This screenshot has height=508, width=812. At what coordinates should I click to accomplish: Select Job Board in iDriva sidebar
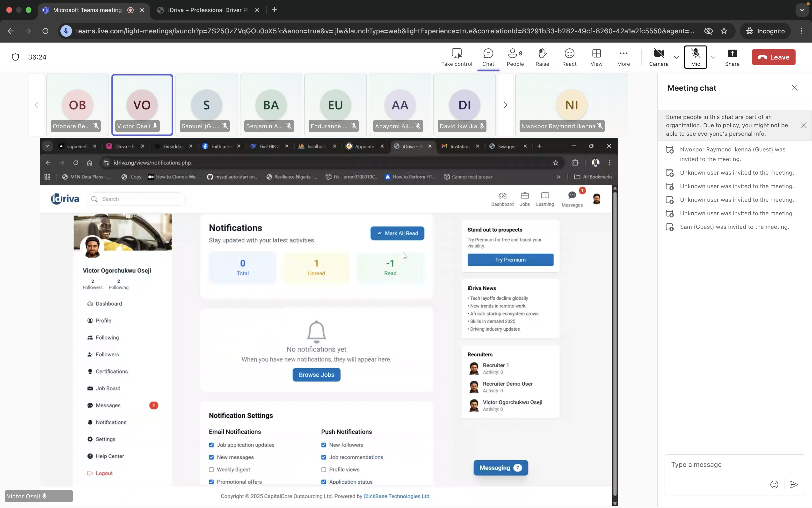click(x=108, y=388)
